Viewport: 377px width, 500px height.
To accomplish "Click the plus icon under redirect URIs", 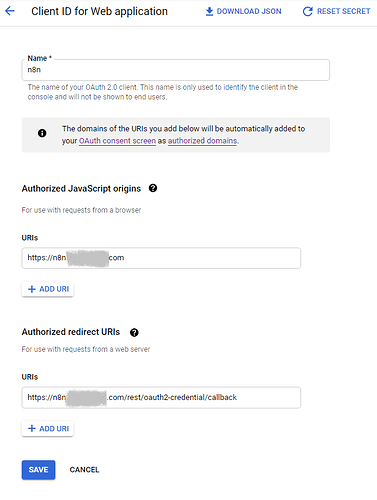I will coord(32,428).
